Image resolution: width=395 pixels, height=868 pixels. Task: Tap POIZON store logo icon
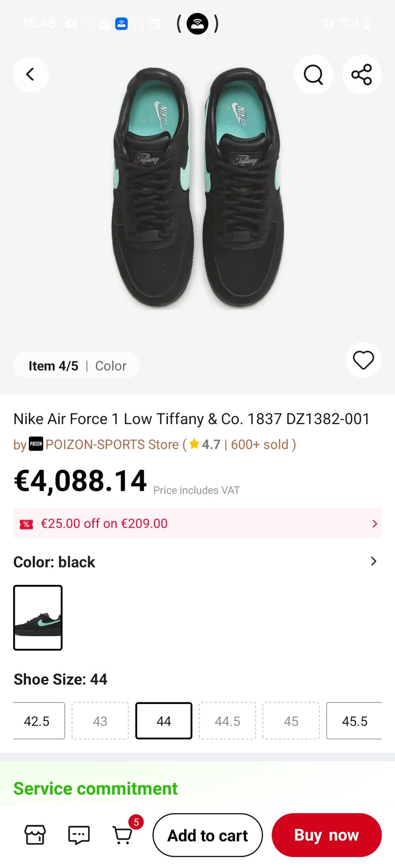[x=36, y=444]
